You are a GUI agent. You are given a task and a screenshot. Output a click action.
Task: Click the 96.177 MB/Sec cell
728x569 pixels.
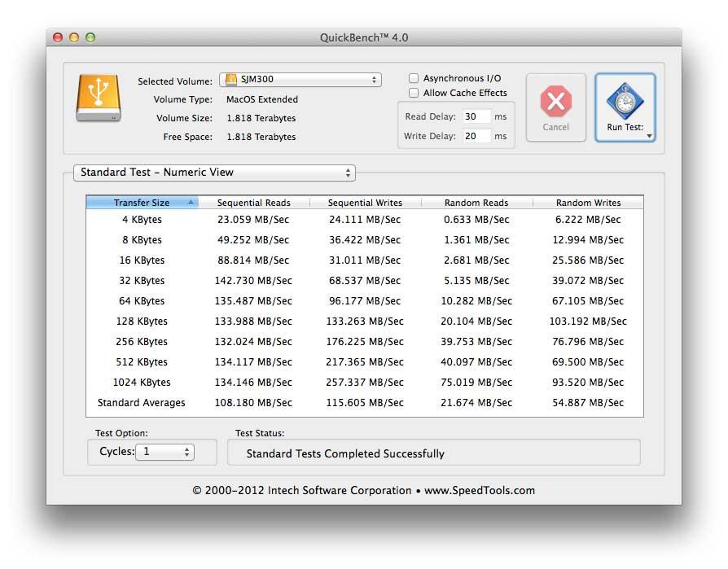click(365, 301)
